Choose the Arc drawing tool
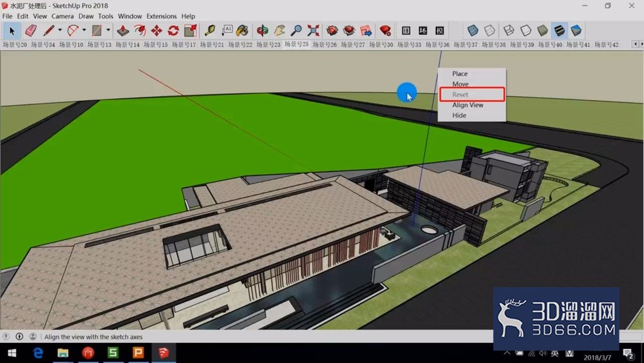 pyautogui.click(x=73, y=31)
